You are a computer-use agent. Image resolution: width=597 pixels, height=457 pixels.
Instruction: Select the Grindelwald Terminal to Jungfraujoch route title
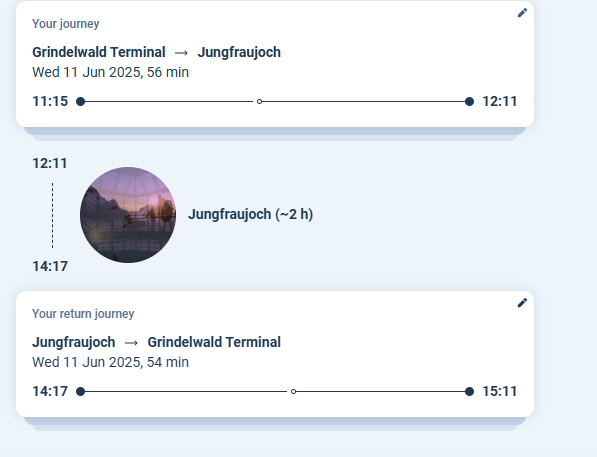tap(156, 52)
